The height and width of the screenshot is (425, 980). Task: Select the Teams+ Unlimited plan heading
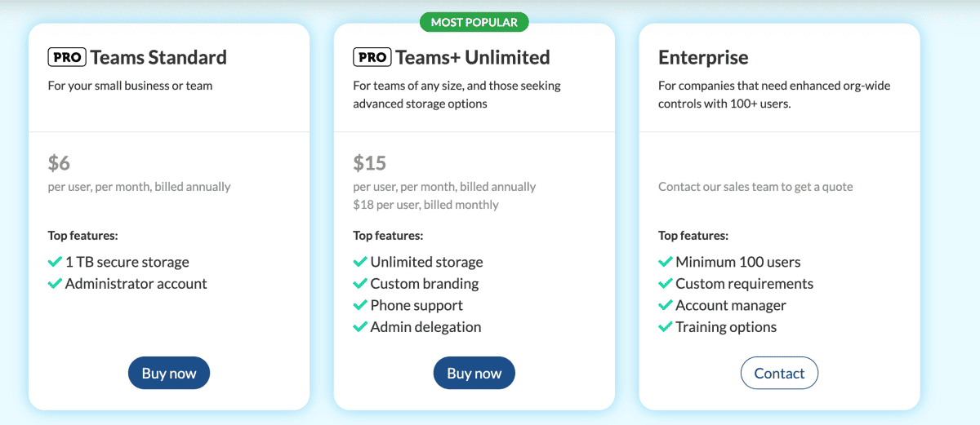[x=472, y=57]
